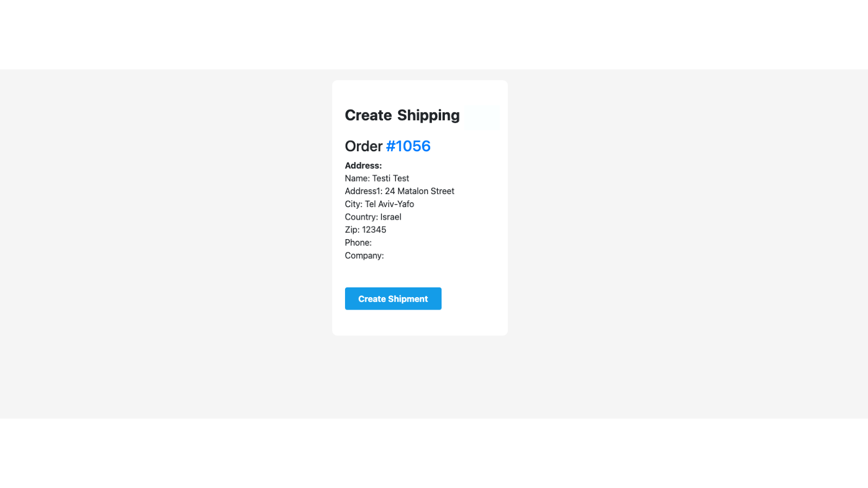
Task: Open the order #1056 link
Action: point(408,146)
